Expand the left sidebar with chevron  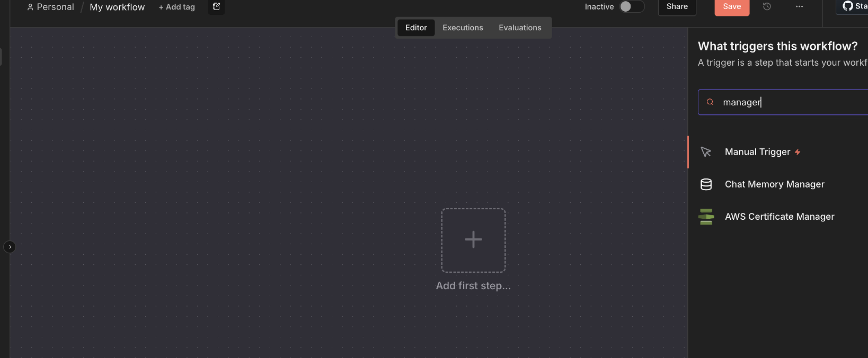(10, 247)
